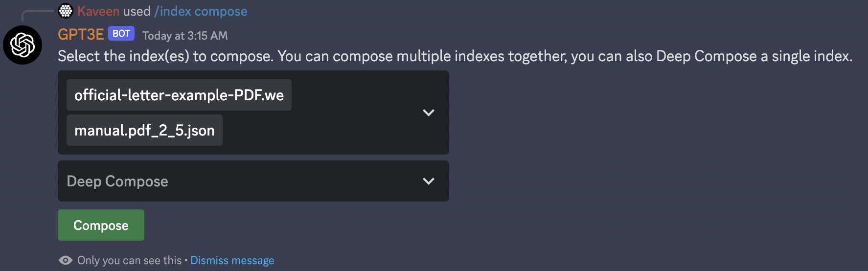Expand the index selection chevron arrow
Viewport: 868px width, 271px height.
click(428, 113)
